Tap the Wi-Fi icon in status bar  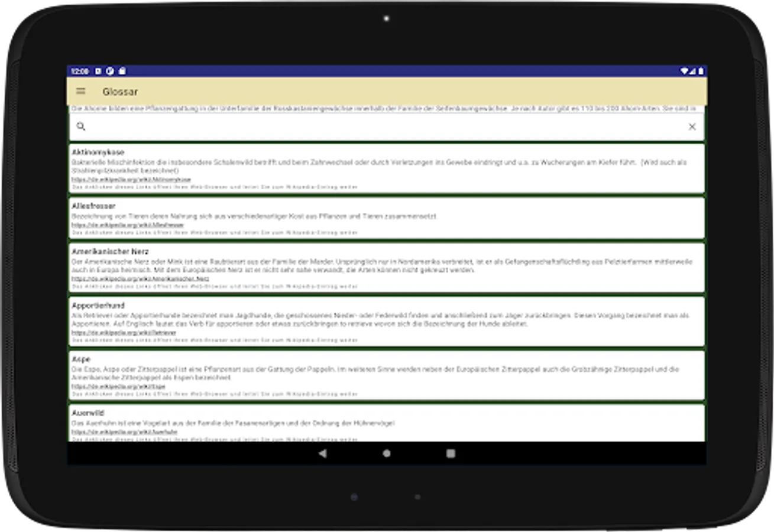(x=684, y=71)
